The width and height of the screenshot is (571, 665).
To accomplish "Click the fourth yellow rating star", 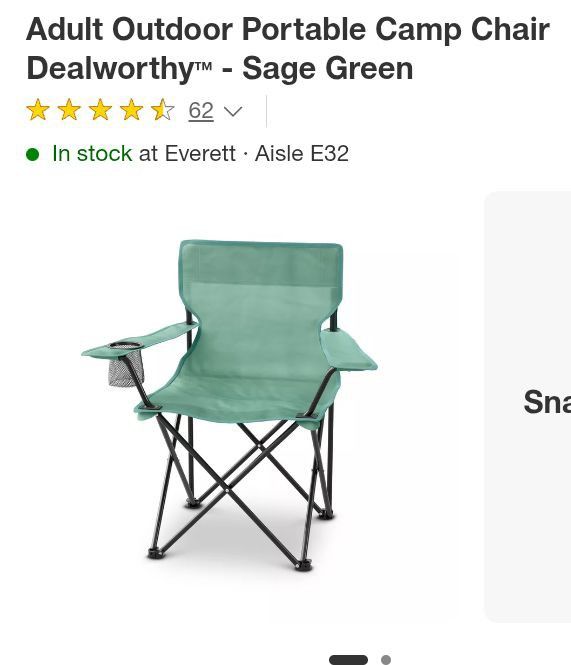I will (132, 110).
